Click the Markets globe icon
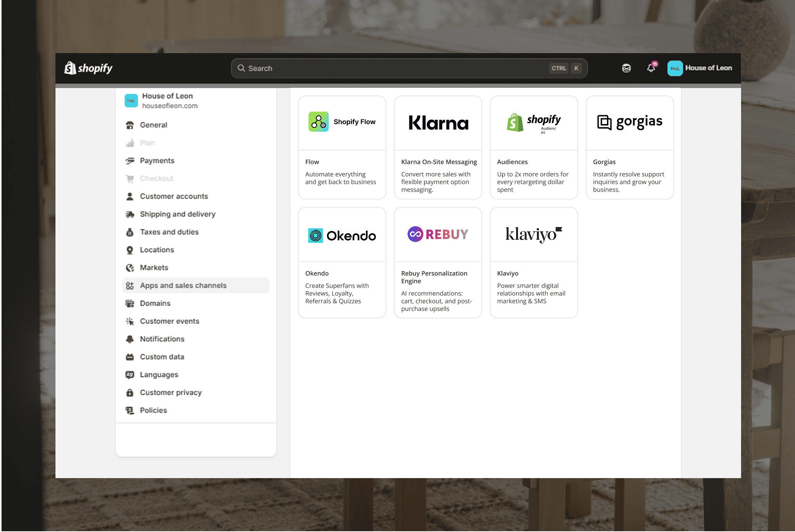The width and height of the screenshot is (795, 532). tap(130, 268)
